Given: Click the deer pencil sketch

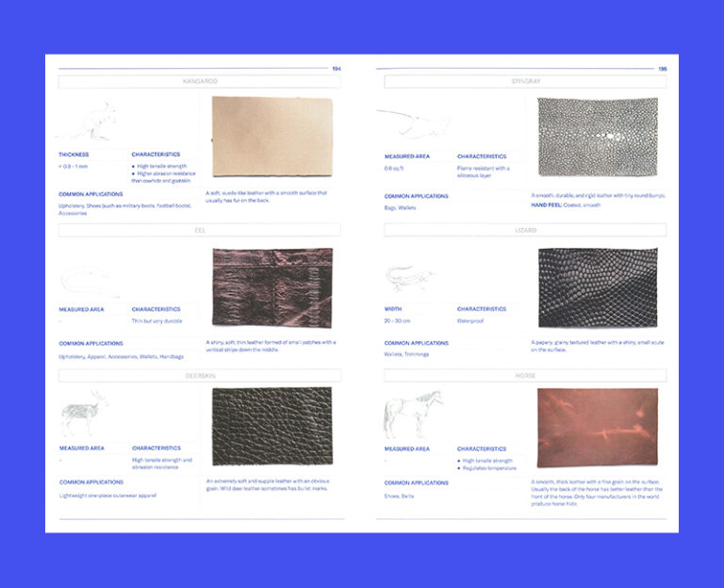Looking at the screenshot, I should point(84,413).
